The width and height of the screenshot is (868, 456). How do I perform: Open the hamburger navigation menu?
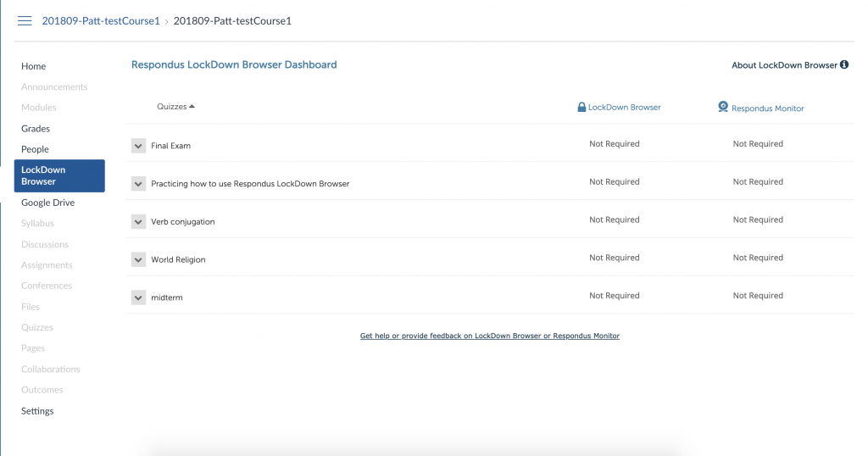25,20
